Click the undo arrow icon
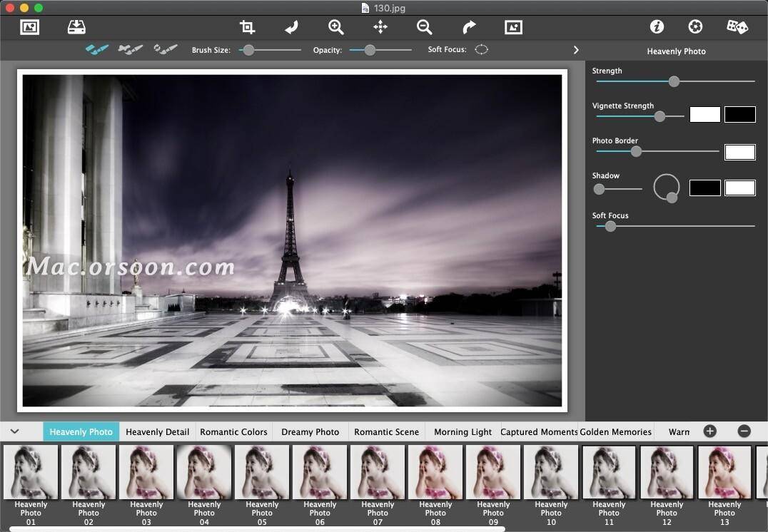Image resolution: width=768 pixels, height=532 pixels. click(291, 27)
